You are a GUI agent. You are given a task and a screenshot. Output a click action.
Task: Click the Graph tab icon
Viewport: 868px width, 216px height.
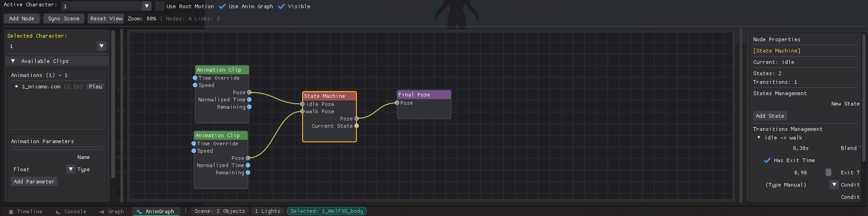click(x=102, y=211)
